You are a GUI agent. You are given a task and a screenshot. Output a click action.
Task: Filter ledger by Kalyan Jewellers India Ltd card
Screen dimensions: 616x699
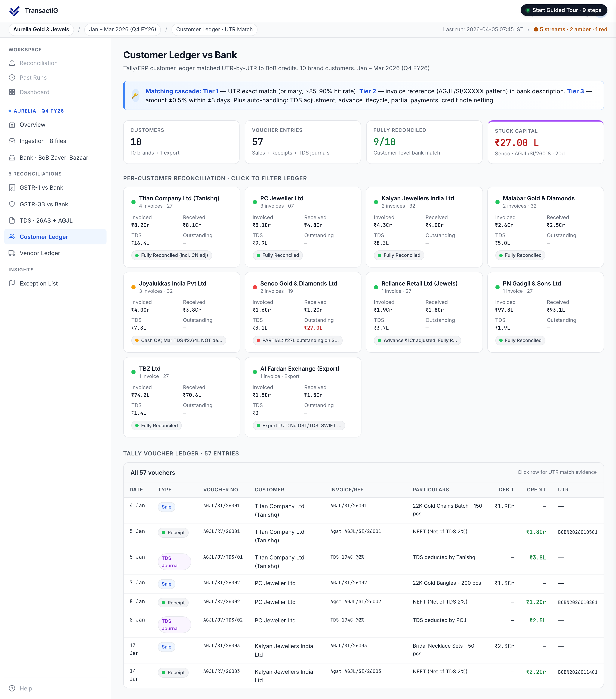point(424,227)
